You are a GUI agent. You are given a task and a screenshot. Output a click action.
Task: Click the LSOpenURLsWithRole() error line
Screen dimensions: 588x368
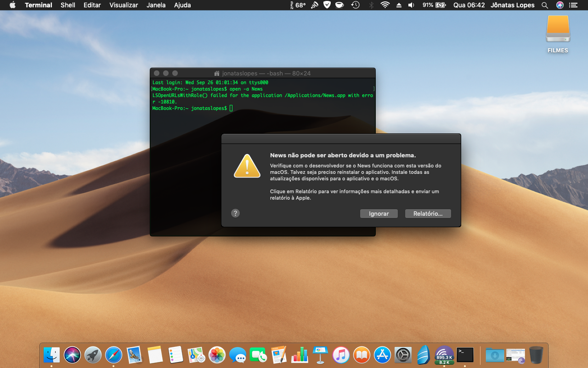point(263,98)
